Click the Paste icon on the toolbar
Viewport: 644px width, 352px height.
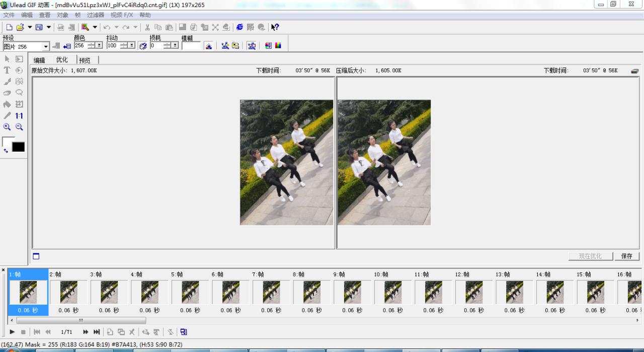pos(169,27)
